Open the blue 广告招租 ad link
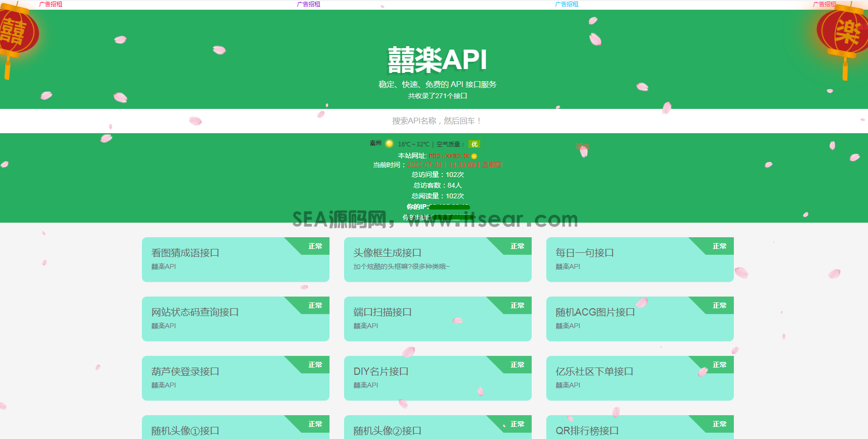This screenshot has height=439, width=868. (567, 4)
